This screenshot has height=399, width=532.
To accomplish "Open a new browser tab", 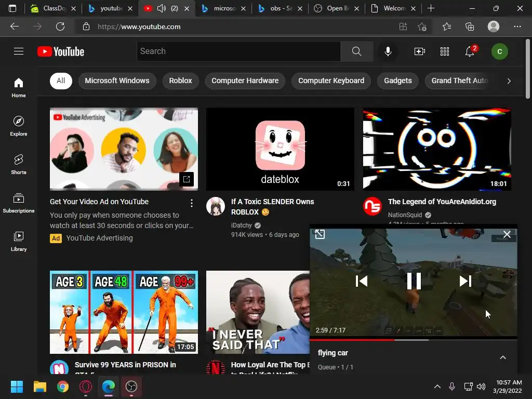I will [x=431, y=8].
